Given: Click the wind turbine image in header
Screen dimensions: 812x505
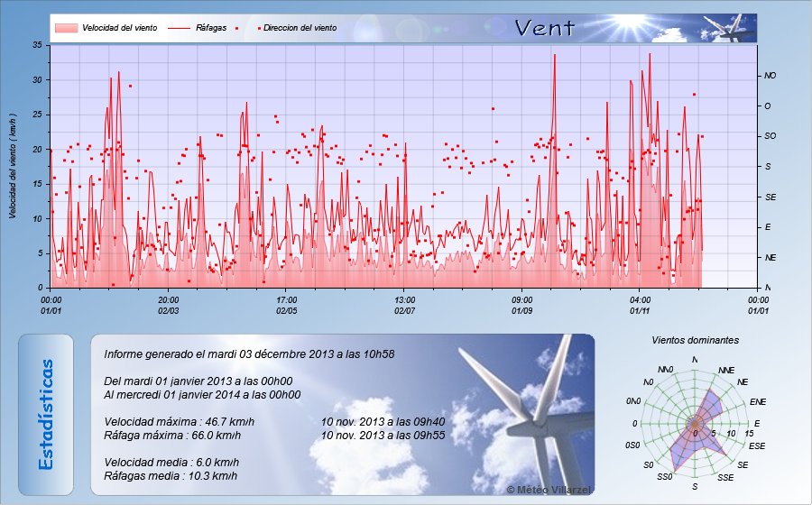Looking at the screenshot, I should click(729, 29).
